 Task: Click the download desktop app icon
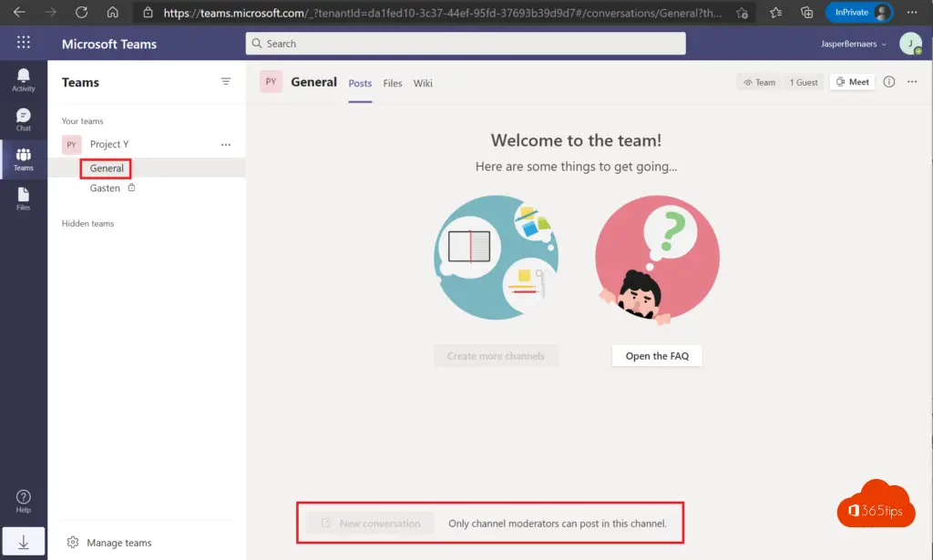[24, 543]
